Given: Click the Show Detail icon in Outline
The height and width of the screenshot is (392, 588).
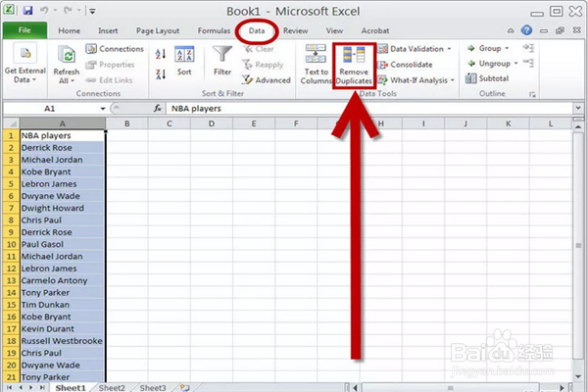Looking at the screenshot, I should tap(528, 47).
